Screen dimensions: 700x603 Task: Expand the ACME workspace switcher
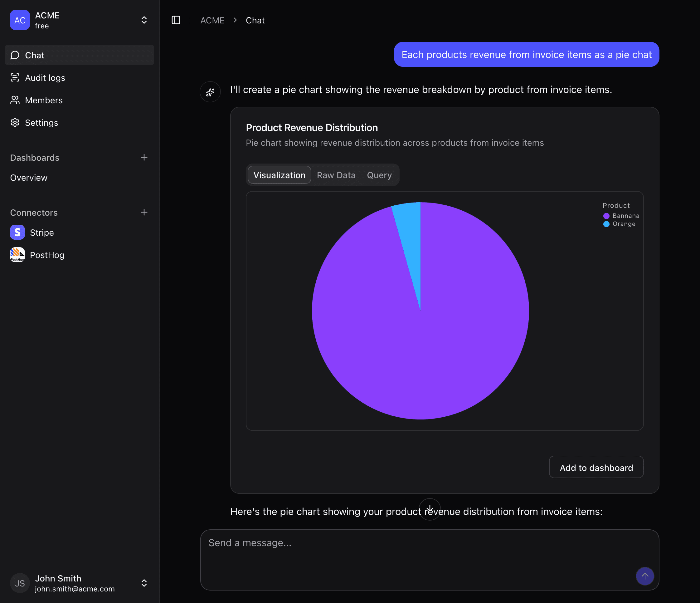pyautogui.click(x=144, y=20)
